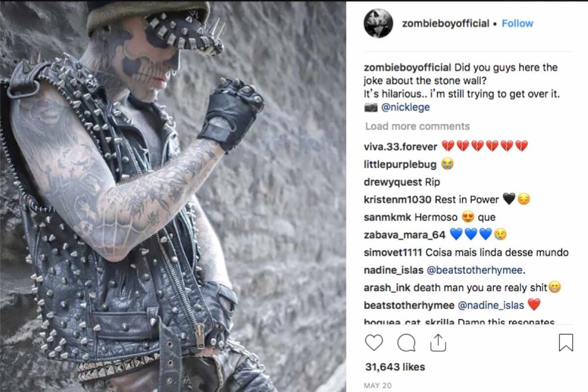Image resolution: width=588 pixels, height=392 pixels.
Task: Save post with bookmark icon
Action: [566, 343]
